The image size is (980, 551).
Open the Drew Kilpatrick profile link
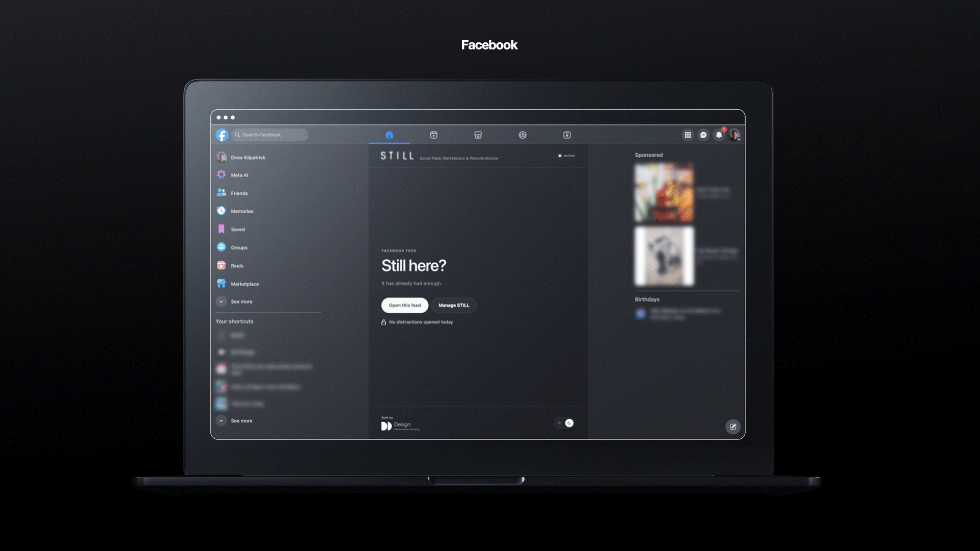(x=241, y=157)
